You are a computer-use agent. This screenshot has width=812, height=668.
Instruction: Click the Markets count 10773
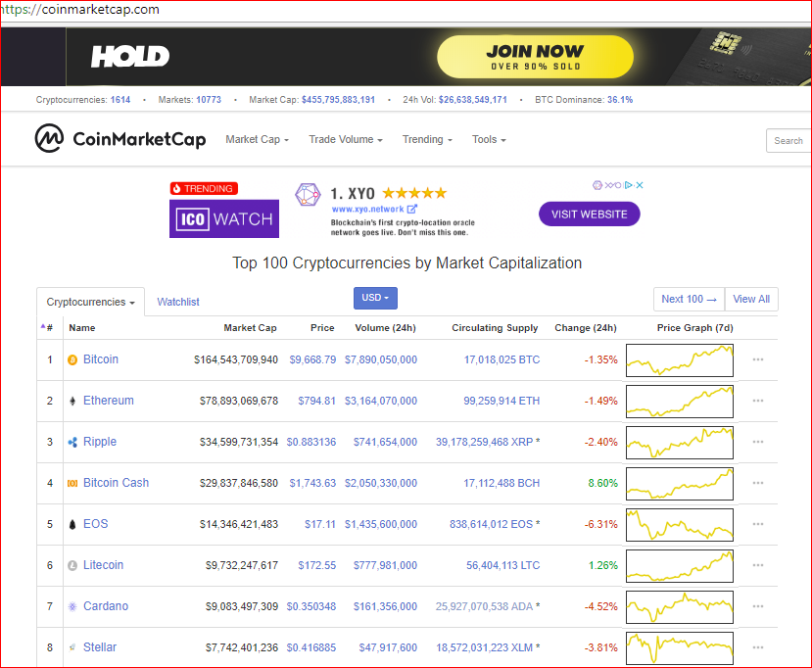click(x=209, y=100)
